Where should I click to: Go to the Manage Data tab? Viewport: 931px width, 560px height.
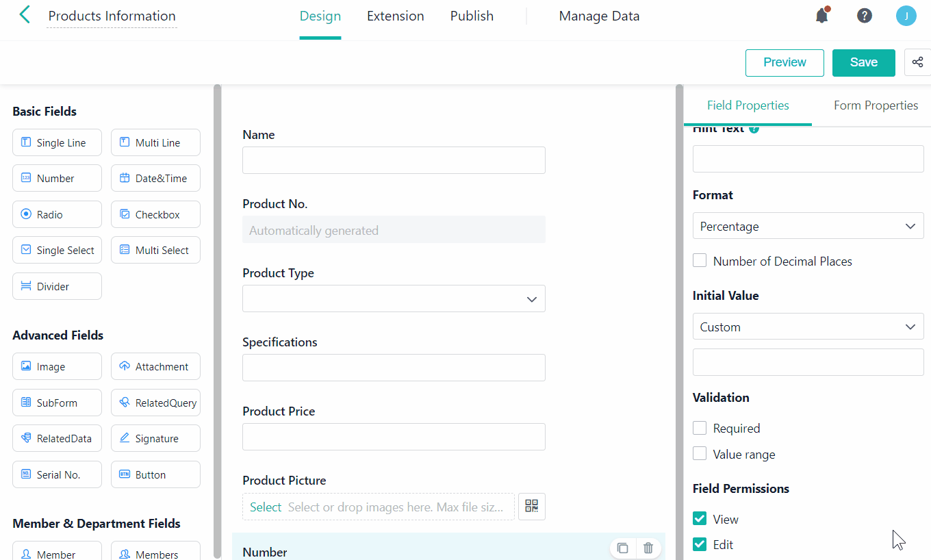[599, 16]
